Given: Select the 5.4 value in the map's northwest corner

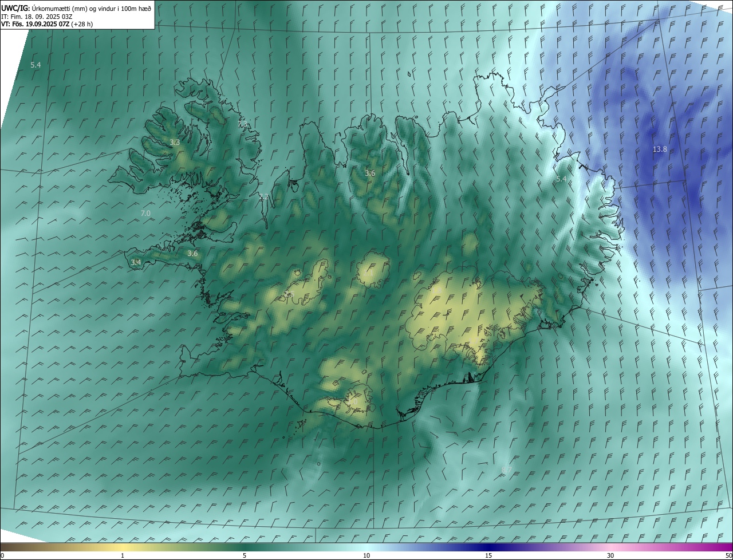Looking at the screenshot, I should (36, 65).
